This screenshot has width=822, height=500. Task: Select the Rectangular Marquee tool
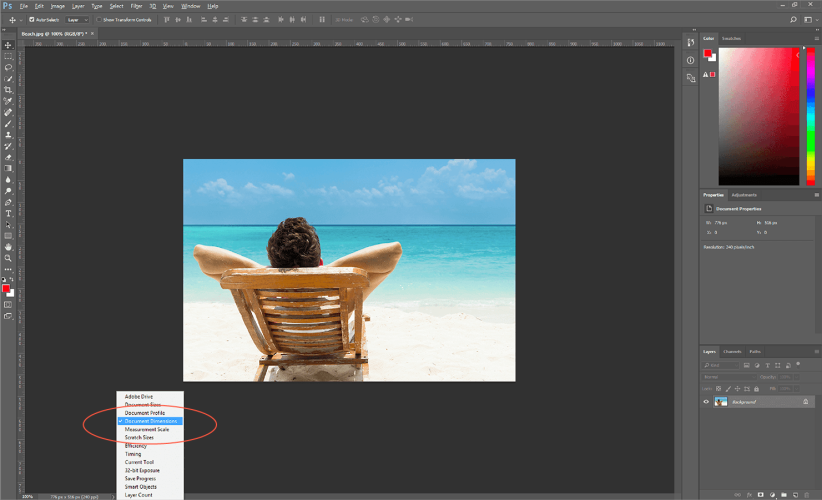point(8,56)
